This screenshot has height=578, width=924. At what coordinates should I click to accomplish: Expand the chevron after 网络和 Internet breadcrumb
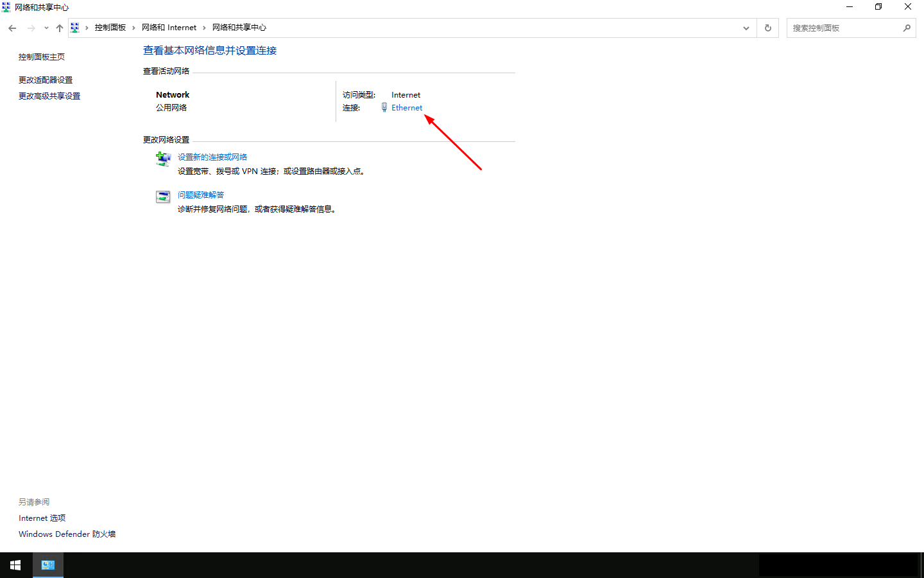point(204,28)
